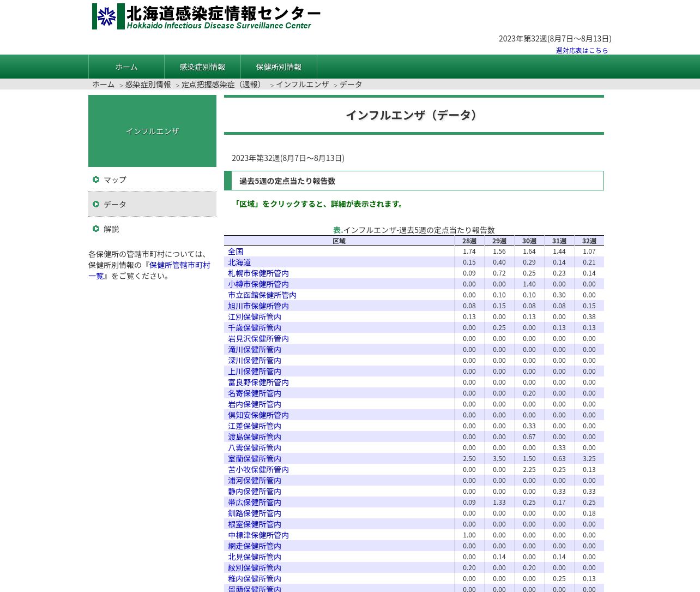Open 北見保健所管内 details
This screenshot has width=700, height=592.
coord(255,557)
